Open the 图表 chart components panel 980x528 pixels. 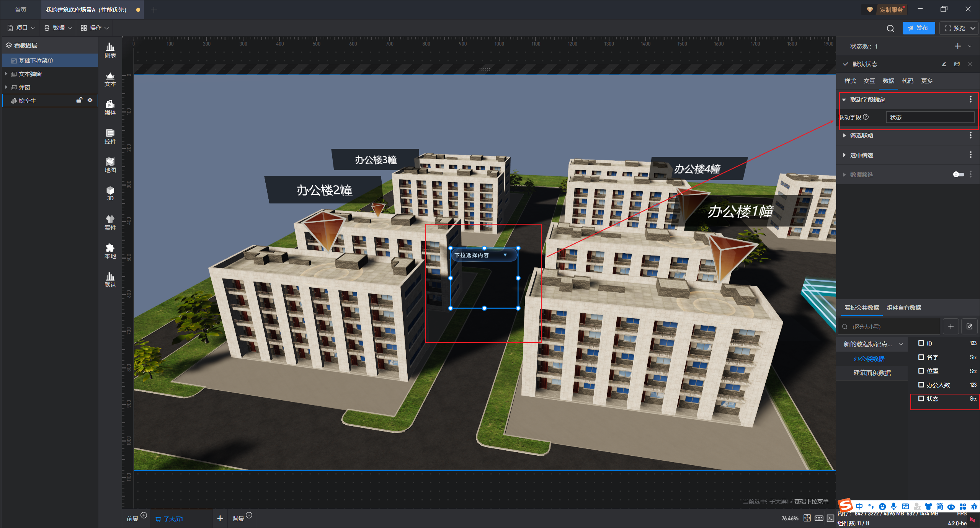tap(110, 50)
